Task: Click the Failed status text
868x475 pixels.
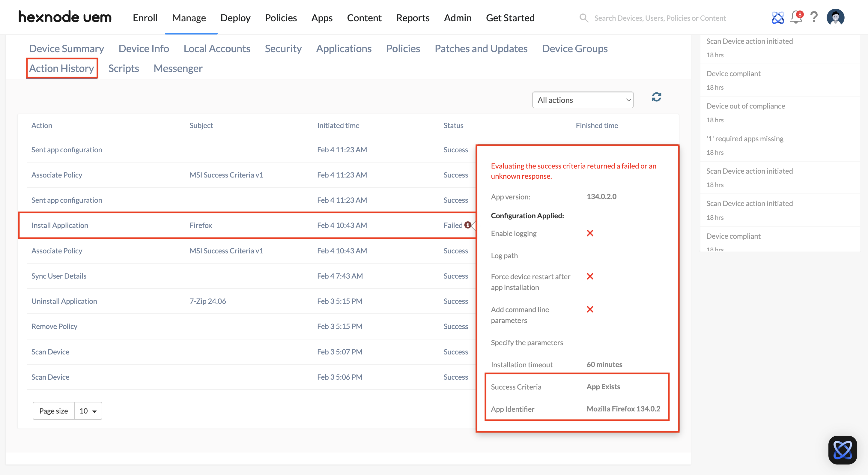Action: (x=453, y=225)
